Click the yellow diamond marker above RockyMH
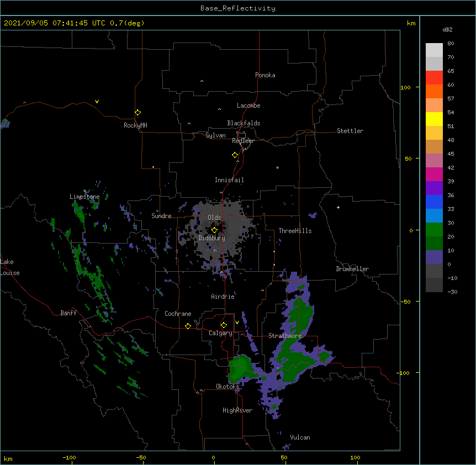This screenshot has height=465, width=476. tap(137, 113)
